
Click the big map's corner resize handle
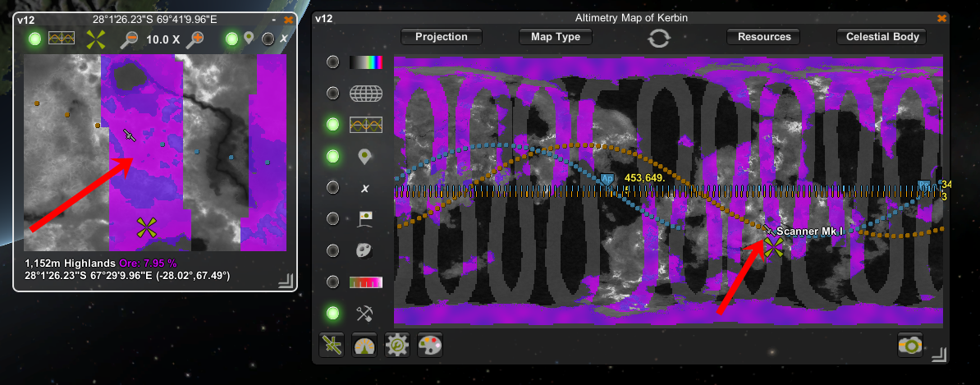coord(938,355)
